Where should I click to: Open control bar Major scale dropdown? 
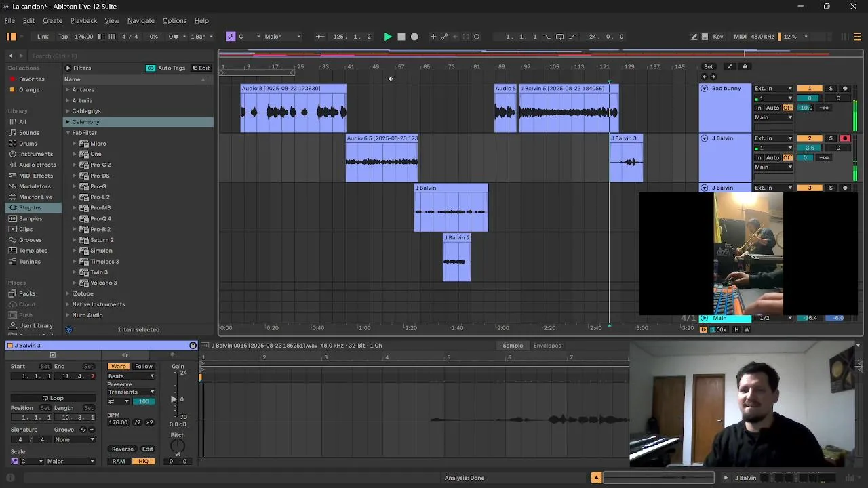point(283,37)
